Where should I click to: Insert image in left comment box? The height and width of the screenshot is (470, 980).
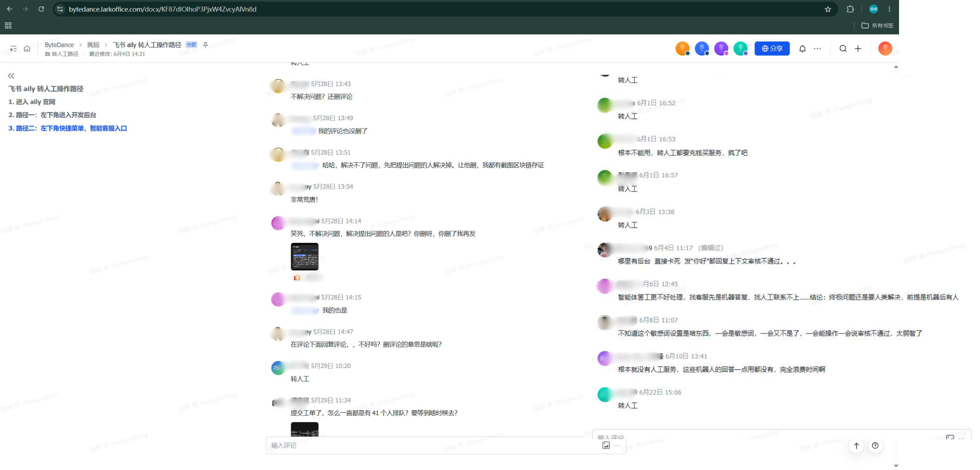[606, 445]
